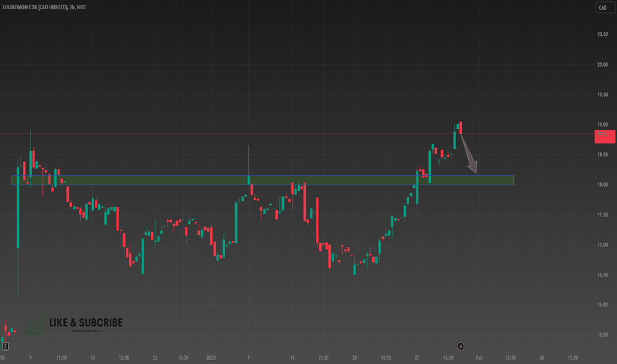Click the LULULEMON CDR (CAD HEDGED) symbol title
This screenshot has width=617, height=364.
point(34,7)
